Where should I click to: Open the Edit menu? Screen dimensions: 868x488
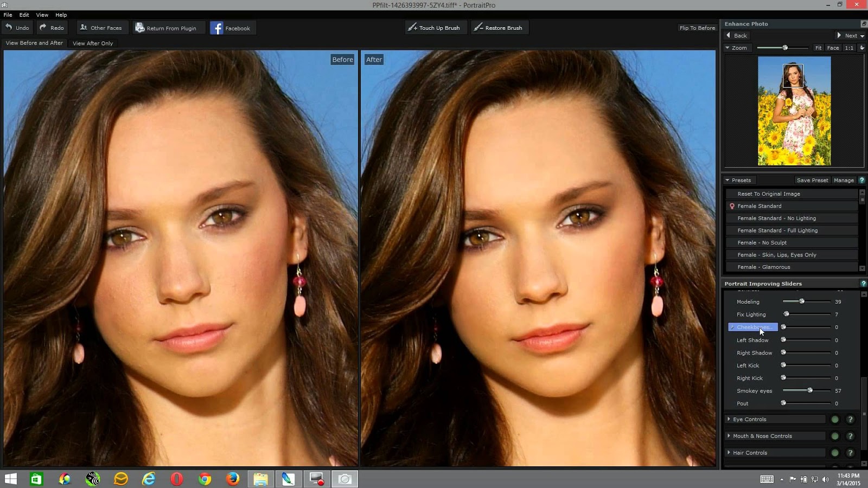[x=24, y=15]
